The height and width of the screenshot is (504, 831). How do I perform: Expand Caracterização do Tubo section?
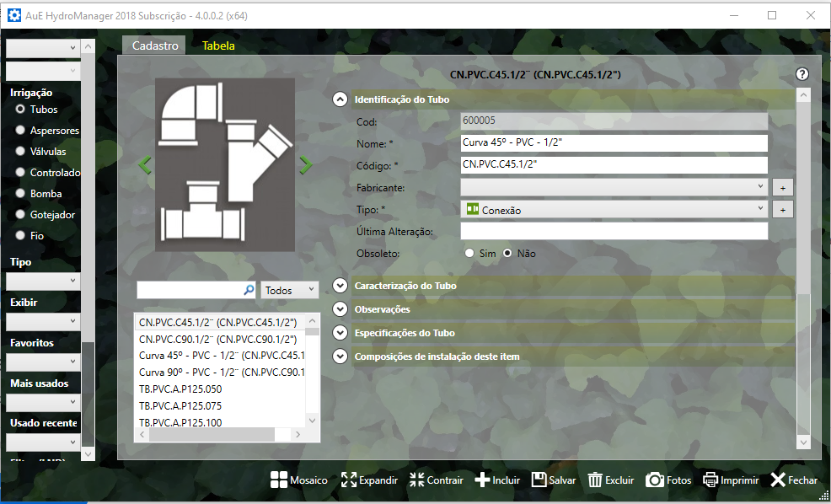coord(340,286)
